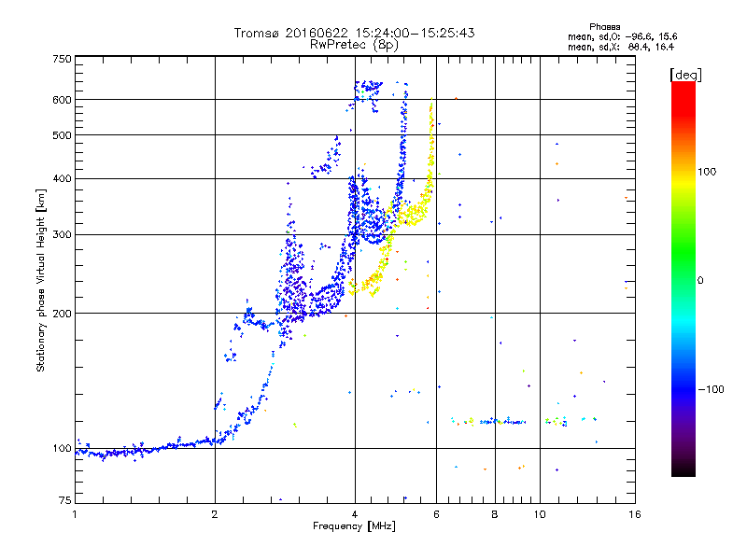Click the '8' x-axis tick label
The height and width of the screenshot is (560, 747).
click(495, 514)
